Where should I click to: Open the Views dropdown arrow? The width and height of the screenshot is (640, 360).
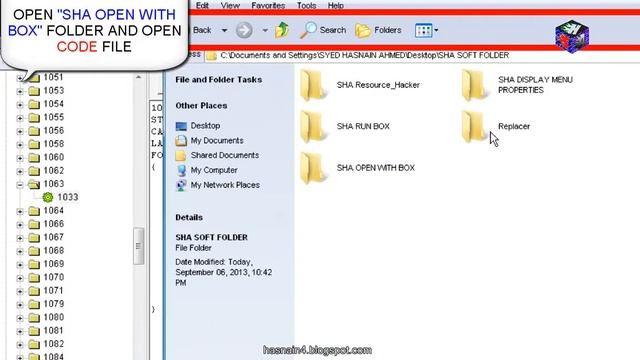436,30
